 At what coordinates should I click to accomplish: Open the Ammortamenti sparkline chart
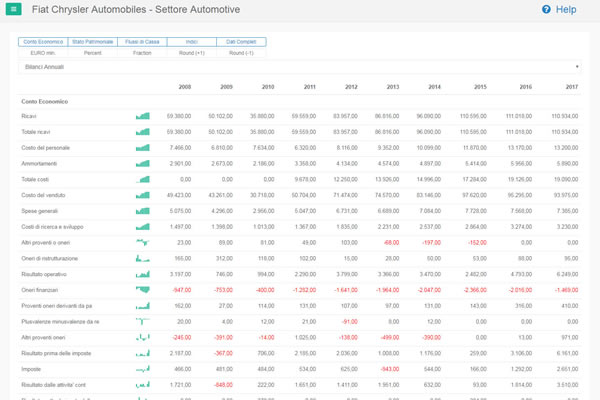(143, 163)
